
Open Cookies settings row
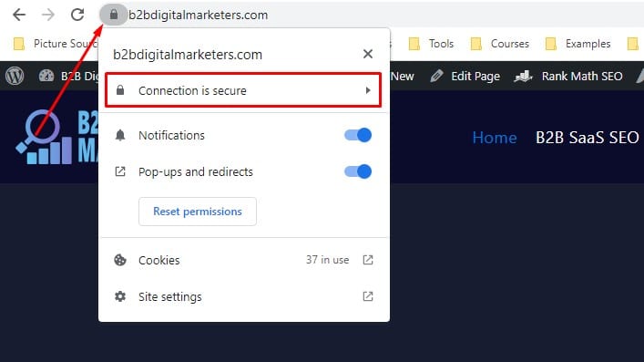pos(243,260)
